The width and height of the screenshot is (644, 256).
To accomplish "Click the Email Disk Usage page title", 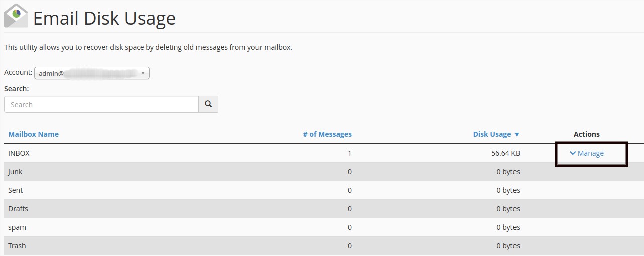I will pyautogui.click(x=104, y=19).
